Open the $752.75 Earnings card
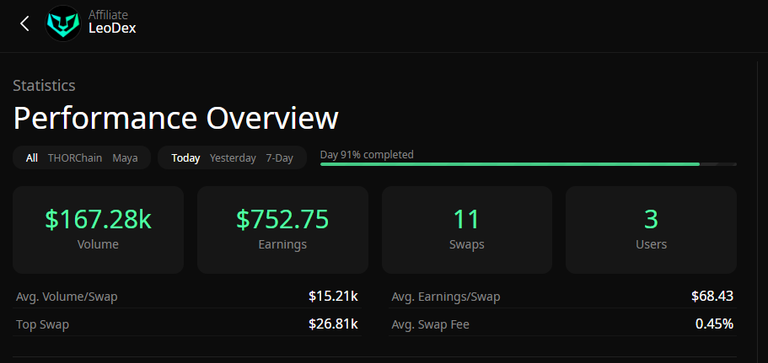Viewport: 768px width, 363px height. pyautogui.click(x=283, y=230)
